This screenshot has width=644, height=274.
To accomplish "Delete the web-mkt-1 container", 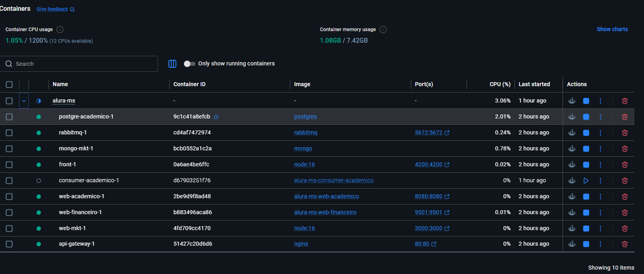I will (x=624, y=229).
